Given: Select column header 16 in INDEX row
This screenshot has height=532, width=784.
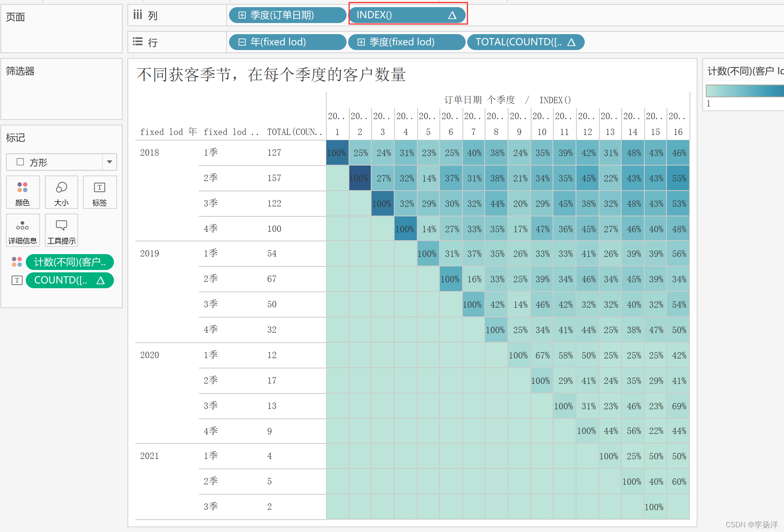Looking at the screenshot, I should [x=678, y=132].
